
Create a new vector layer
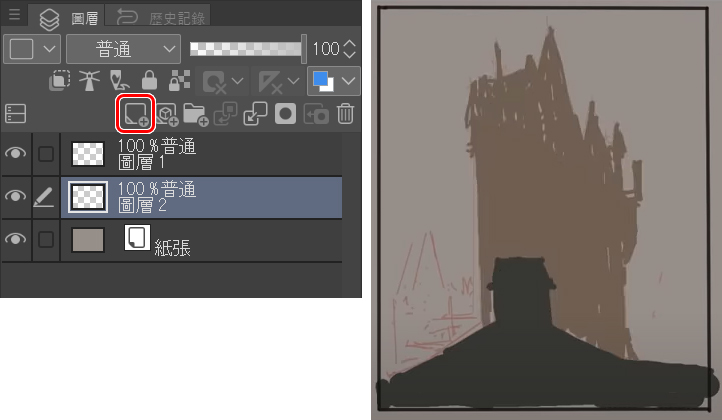166,114
